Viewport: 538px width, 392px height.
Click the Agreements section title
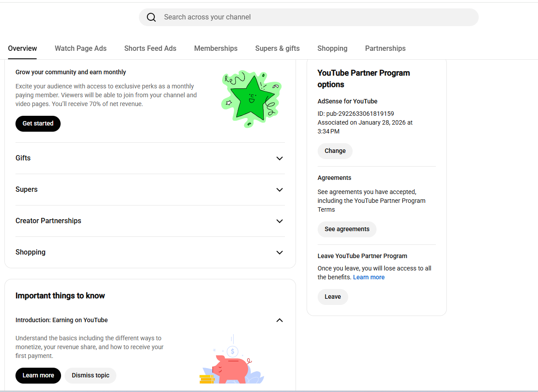tap(334, 178)
